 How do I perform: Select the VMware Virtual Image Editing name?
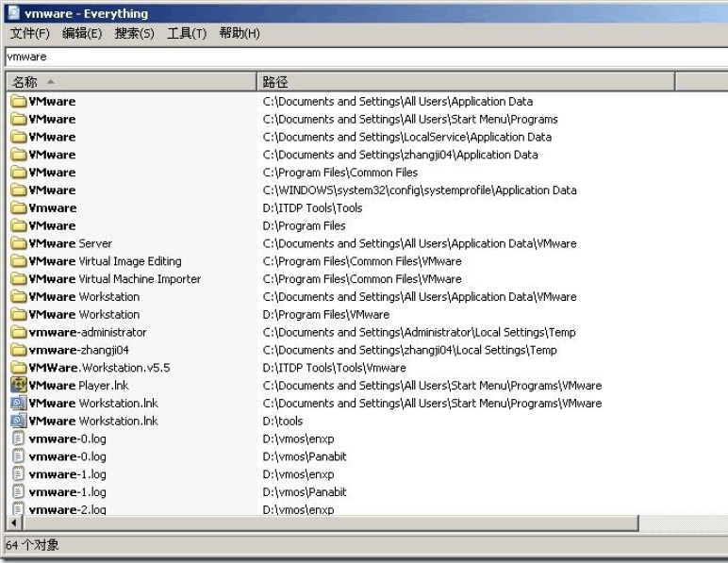105,261
